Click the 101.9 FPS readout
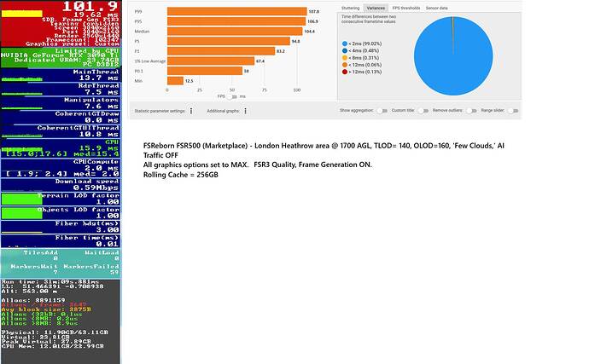The width and height of the screenshot is (589, 364). click(90, 6)
